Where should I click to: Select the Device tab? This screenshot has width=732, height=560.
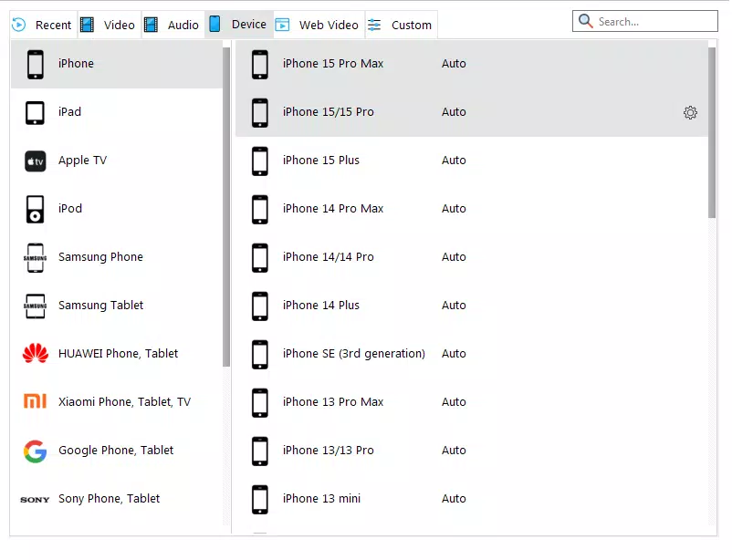pyautogui.click(x=239, y=25)
